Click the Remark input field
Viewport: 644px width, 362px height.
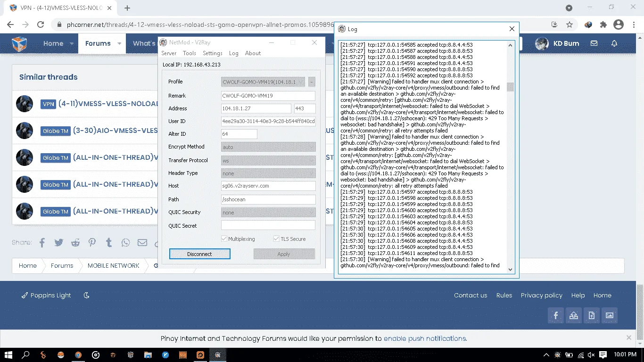coord(268,96)
